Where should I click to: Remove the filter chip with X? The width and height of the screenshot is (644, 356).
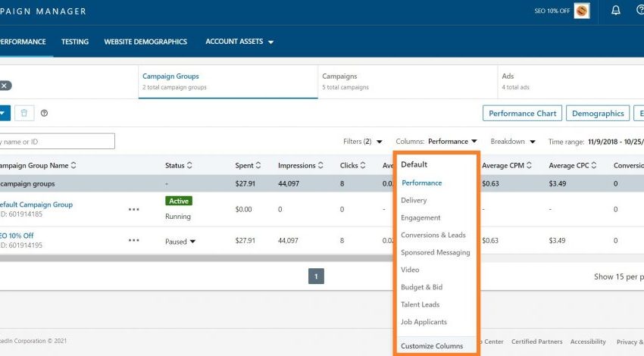point(4,86)
